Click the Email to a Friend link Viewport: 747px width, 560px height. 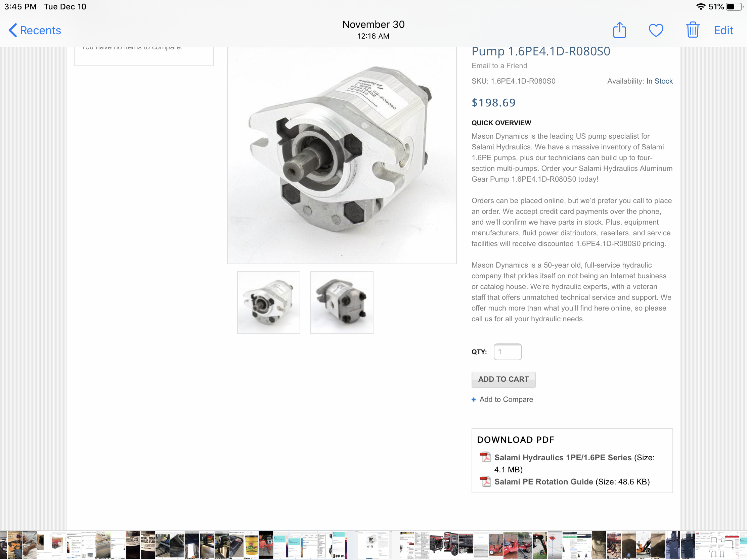click(499, 65)
